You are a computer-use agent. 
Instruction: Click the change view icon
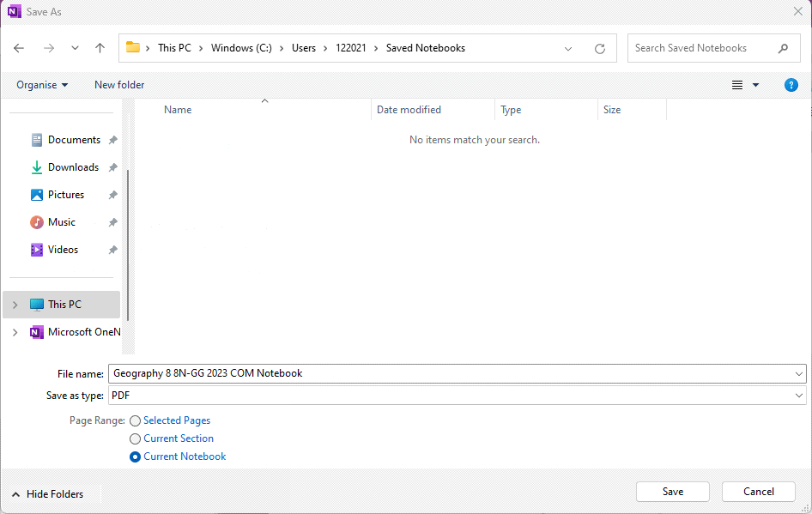tap(737, 85)
